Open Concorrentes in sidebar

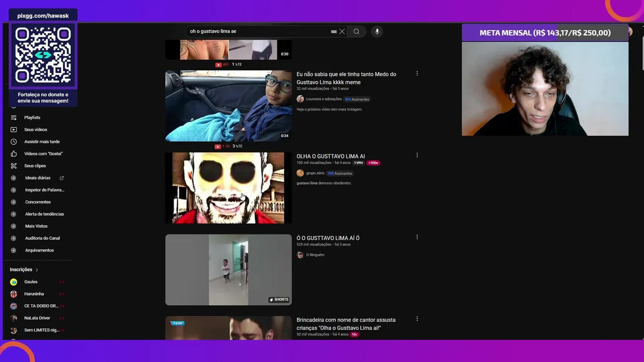click(38, 202)
